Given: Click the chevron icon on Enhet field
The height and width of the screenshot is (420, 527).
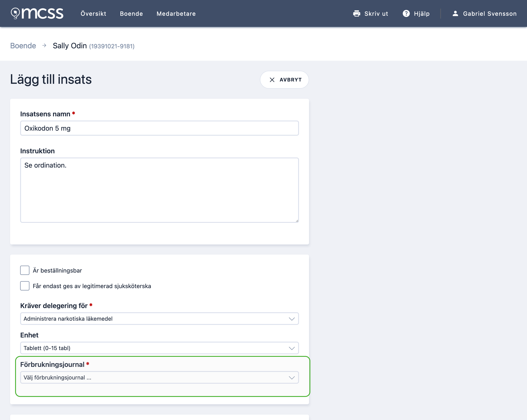Looking at the screenshot, I should [292, 348].
